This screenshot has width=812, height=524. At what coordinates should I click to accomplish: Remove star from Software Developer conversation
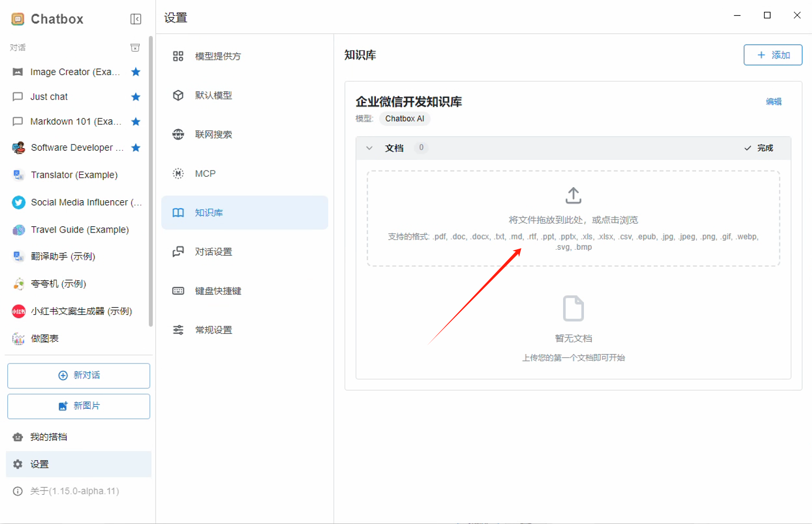[x=136, y=148]
